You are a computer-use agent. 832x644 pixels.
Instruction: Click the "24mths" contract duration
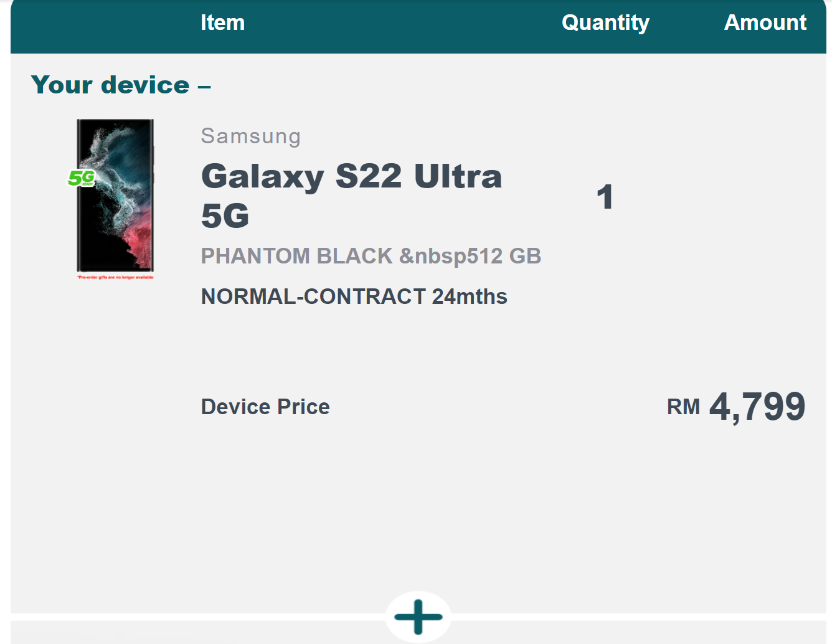pyautogui.click(x=470, y=296)
